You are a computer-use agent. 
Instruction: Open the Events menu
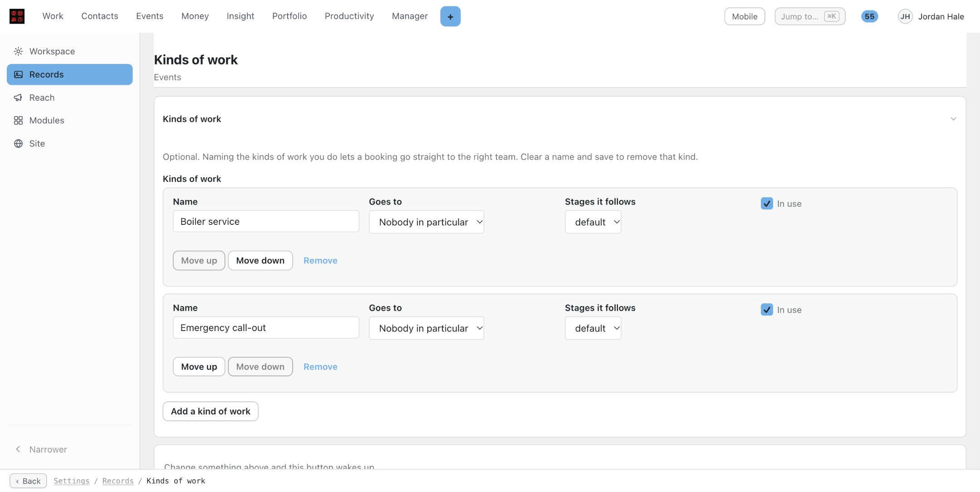click(150, 16)
